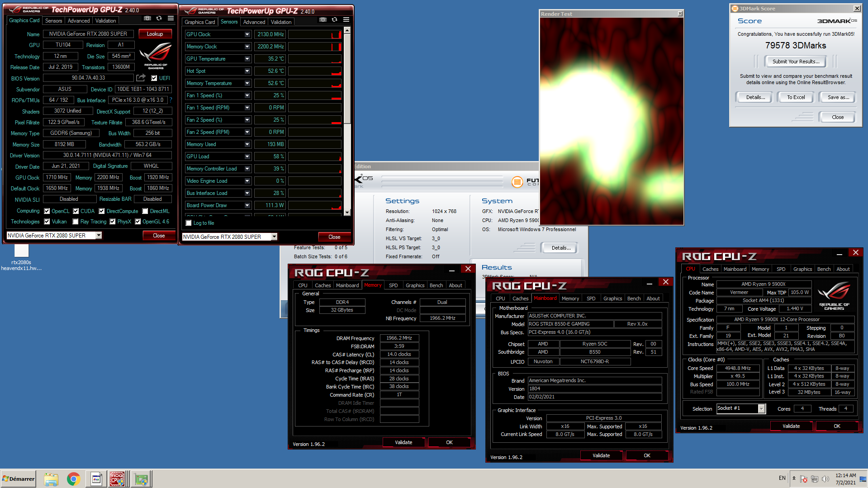Image resolution: width=868 pixels, height=488 pixels.
Task: Open hamburger menu in left GPU-Z window
Action: coord(171,19)
